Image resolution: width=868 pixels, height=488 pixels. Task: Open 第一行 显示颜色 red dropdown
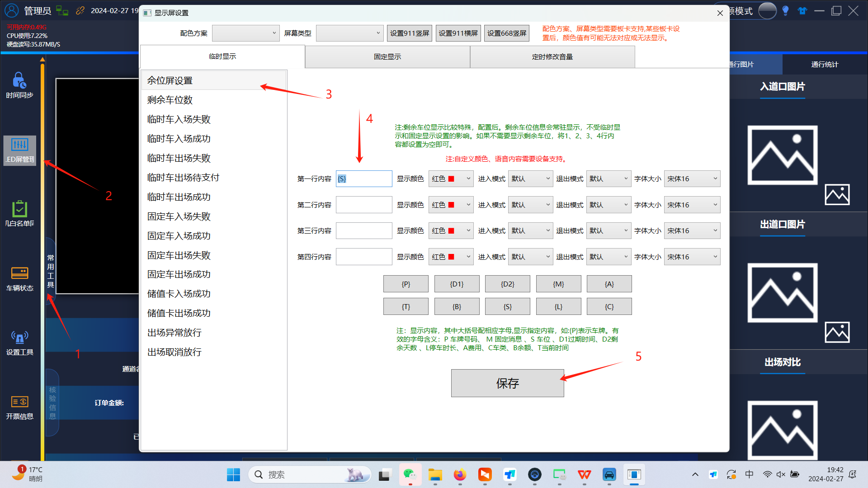pyautogui.click(x=451, y=179)
